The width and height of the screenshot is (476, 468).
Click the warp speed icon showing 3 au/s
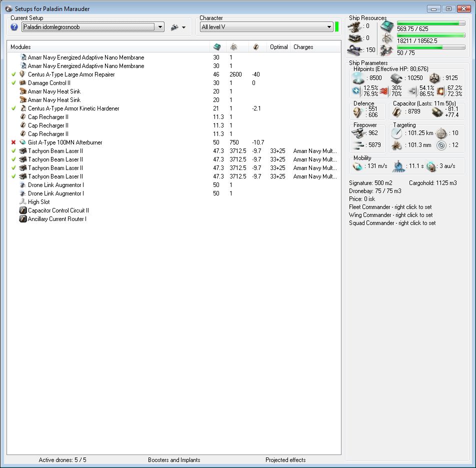pos(431,166)
